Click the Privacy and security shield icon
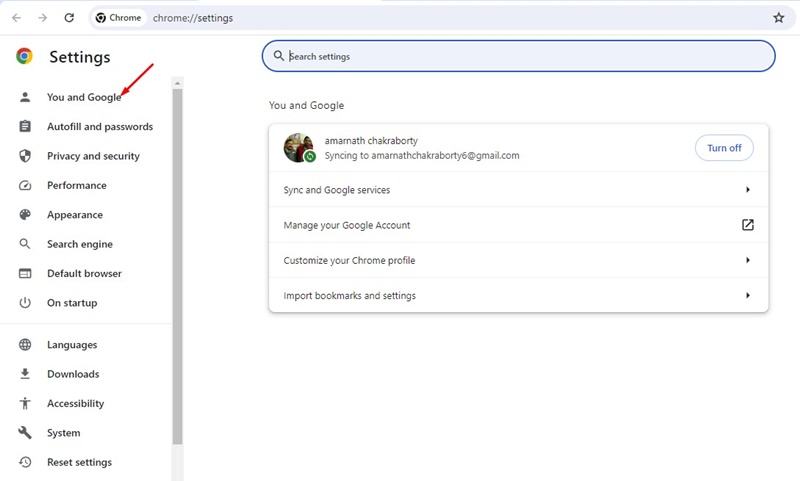This screenshot has height=481, width=800. (x=25, y=156)
